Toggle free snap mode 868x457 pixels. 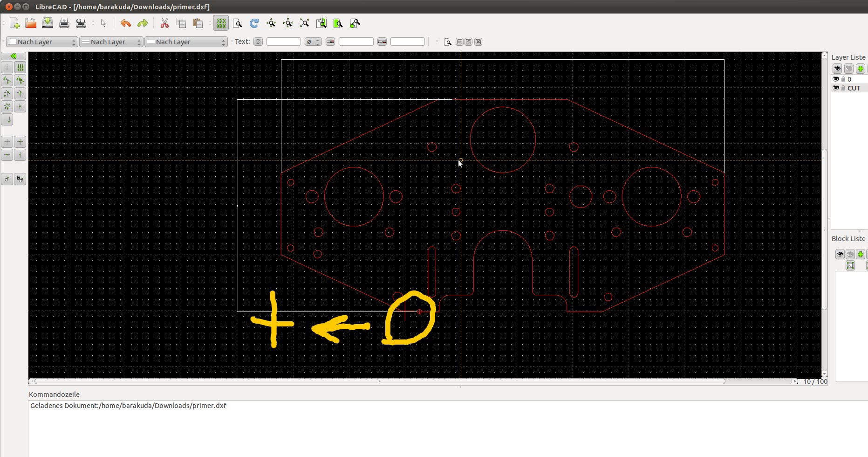pos(7,68)
